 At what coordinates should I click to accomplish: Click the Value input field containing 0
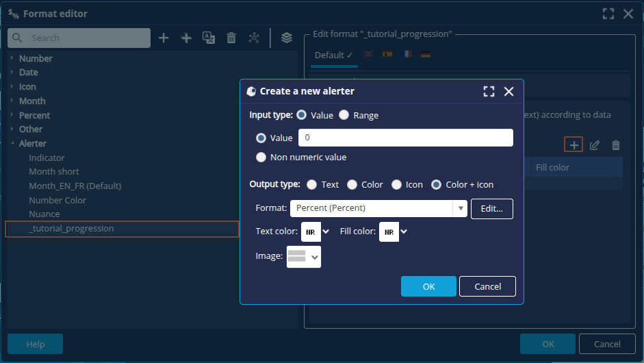click(405, 138)
